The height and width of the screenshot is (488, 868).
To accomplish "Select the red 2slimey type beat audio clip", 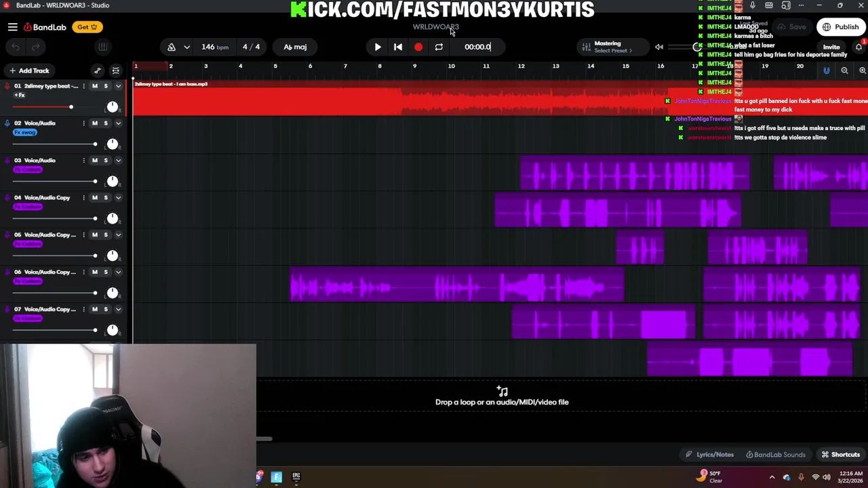I will coord(500,99).
